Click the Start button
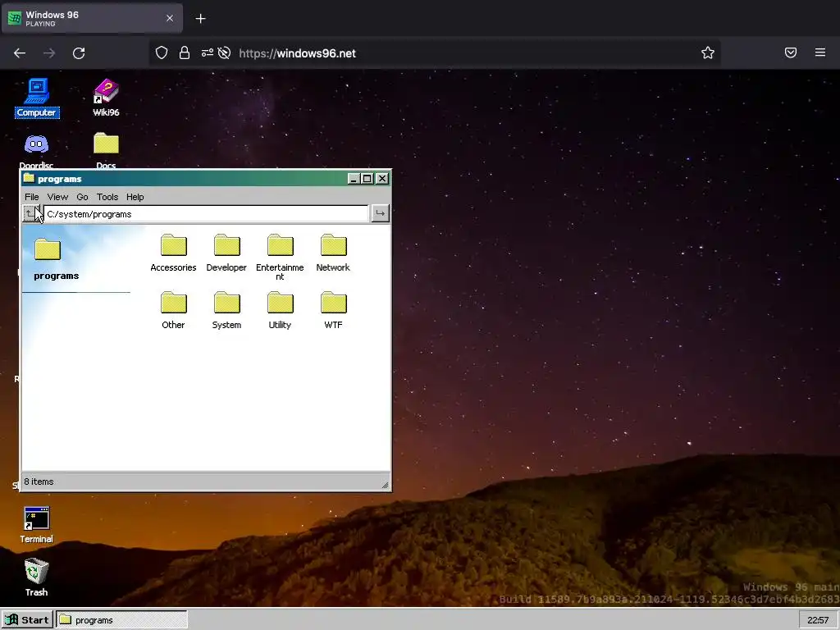 click(27, 620)
